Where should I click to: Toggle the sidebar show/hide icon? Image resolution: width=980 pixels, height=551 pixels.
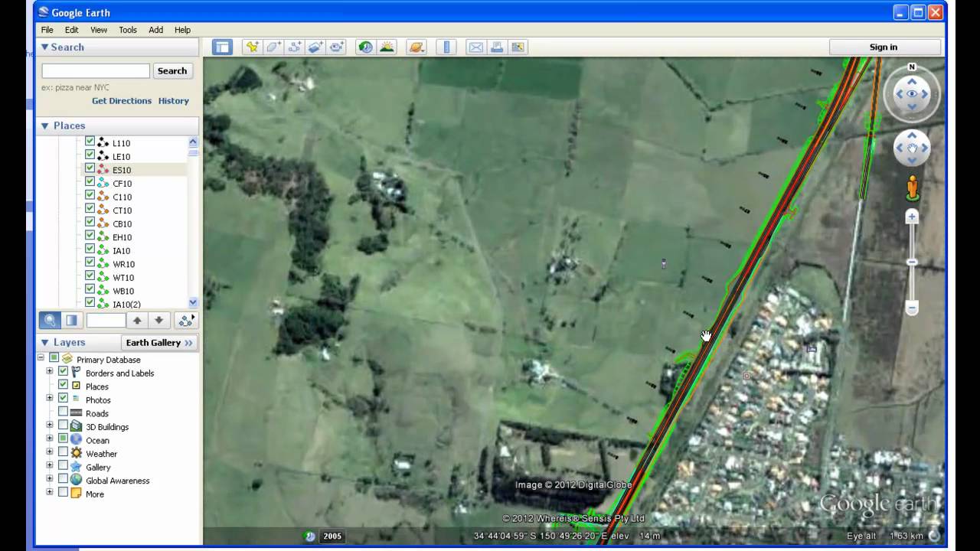[222, 47]
